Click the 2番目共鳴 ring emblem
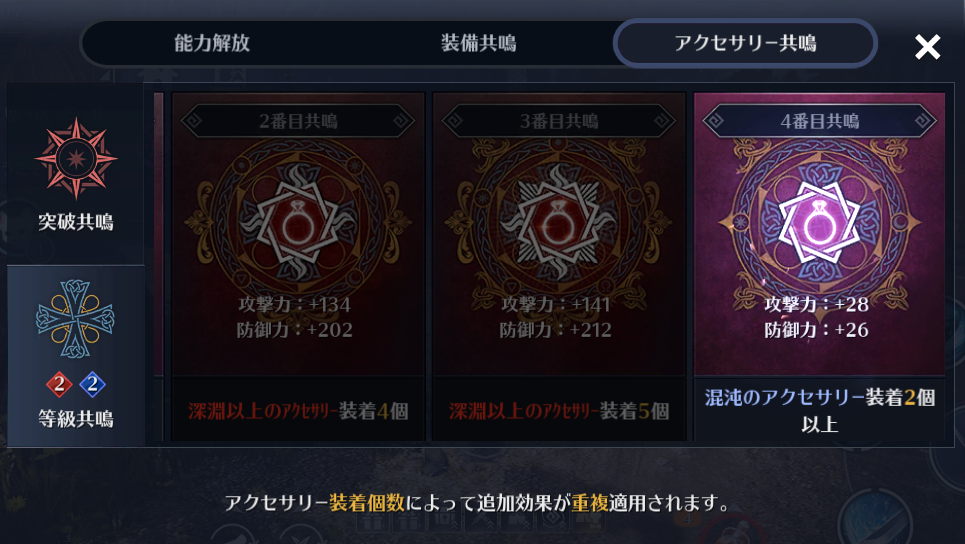 pos(298,223)
